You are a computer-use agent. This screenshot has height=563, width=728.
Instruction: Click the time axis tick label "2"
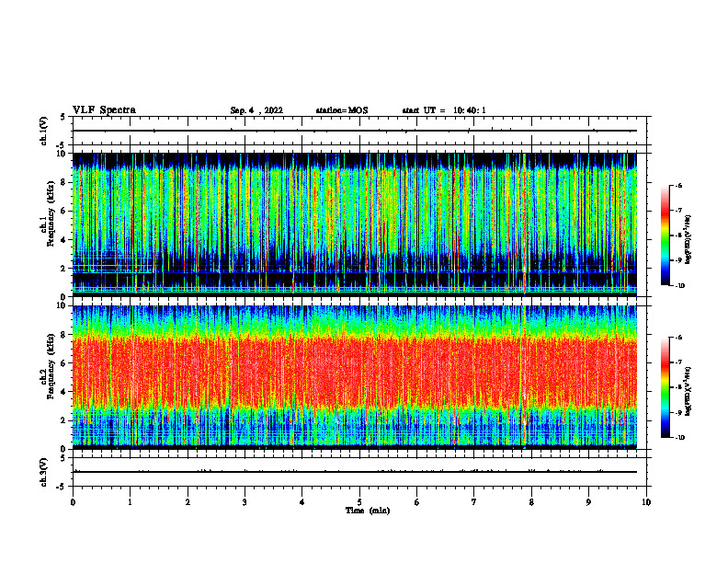pyautogui.click(x=188, y=502)
